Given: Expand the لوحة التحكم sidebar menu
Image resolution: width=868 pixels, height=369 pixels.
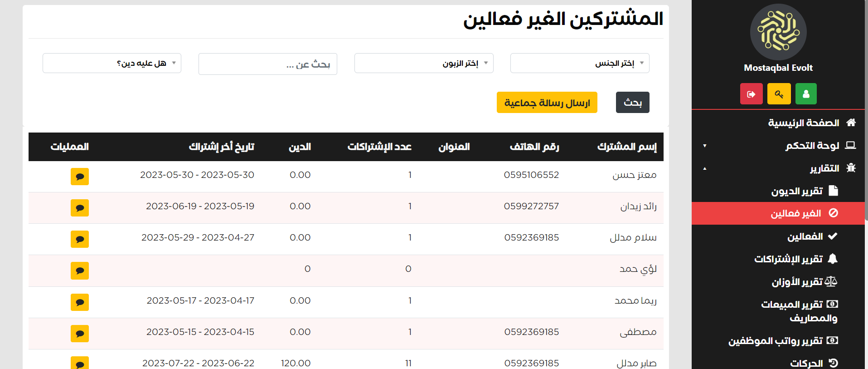Looking at the screenshot, I should click(811, 146).
